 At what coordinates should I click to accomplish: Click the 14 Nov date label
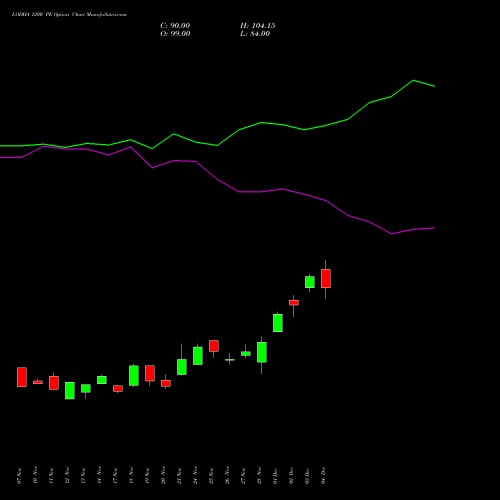(99, 475)
